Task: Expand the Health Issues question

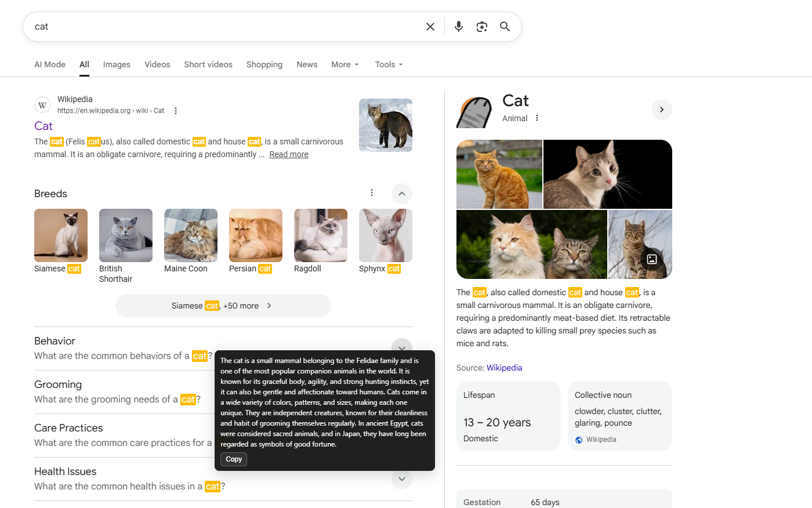Action: (401, 479)
